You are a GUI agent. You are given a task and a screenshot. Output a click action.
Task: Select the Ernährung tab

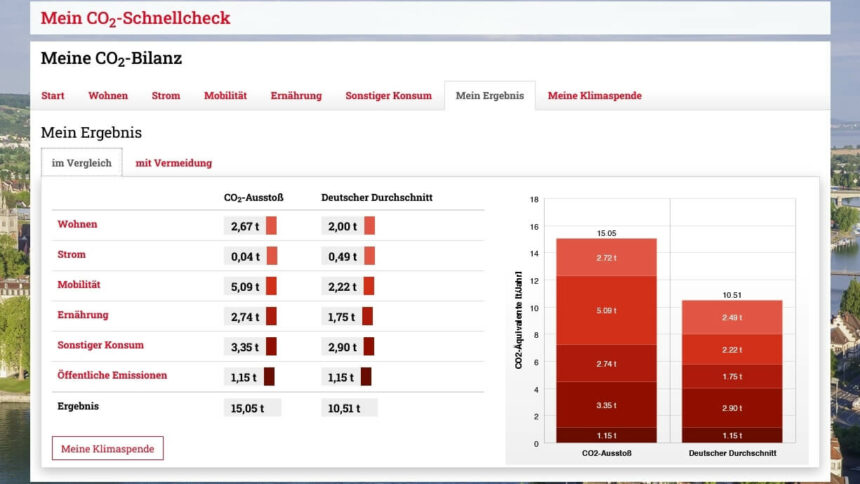click(x=296, y=95)
